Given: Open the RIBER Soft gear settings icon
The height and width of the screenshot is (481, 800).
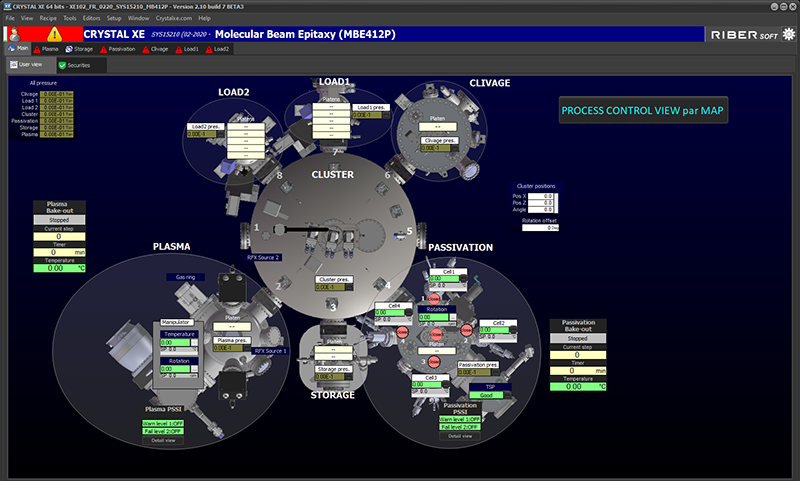Looking at the screenshot, I should (789, 34).
